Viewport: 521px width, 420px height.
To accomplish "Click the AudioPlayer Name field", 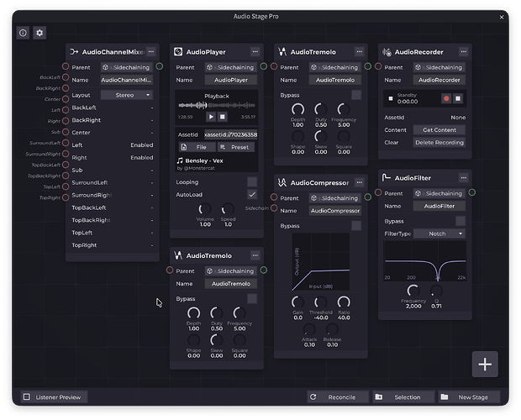I will click(231, 80).
